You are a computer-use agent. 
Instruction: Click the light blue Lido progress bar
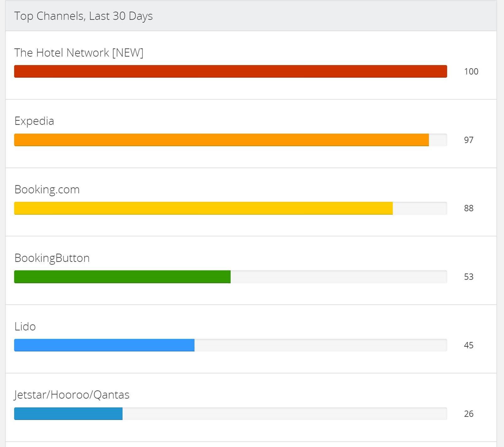(x=104, y=345)
